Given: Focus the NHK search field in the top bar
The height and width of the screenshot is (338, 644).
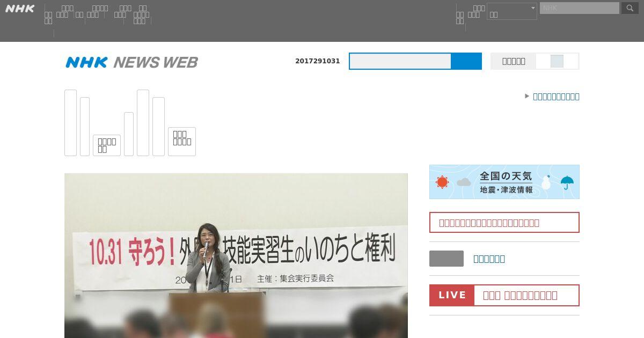Looking at the screenshot, I should 579,8.
